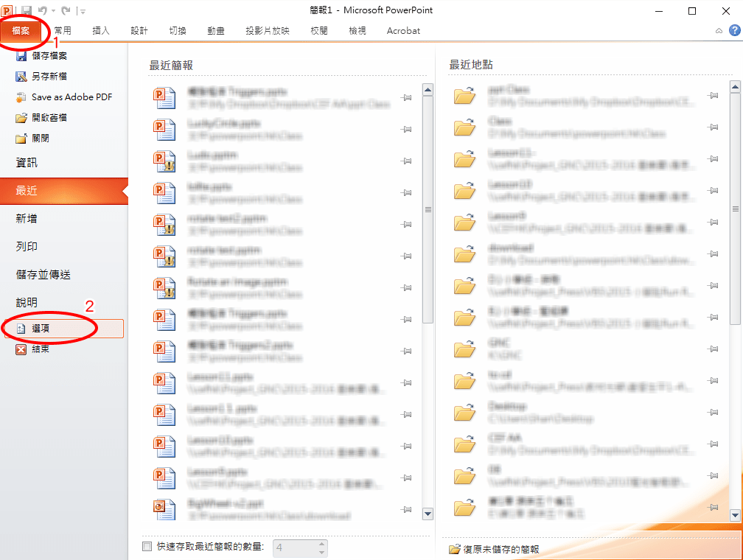This screenshot has height=560, width=743.
Task: Click the PowerPoint application icon in title bar
Action: (7, 10)
